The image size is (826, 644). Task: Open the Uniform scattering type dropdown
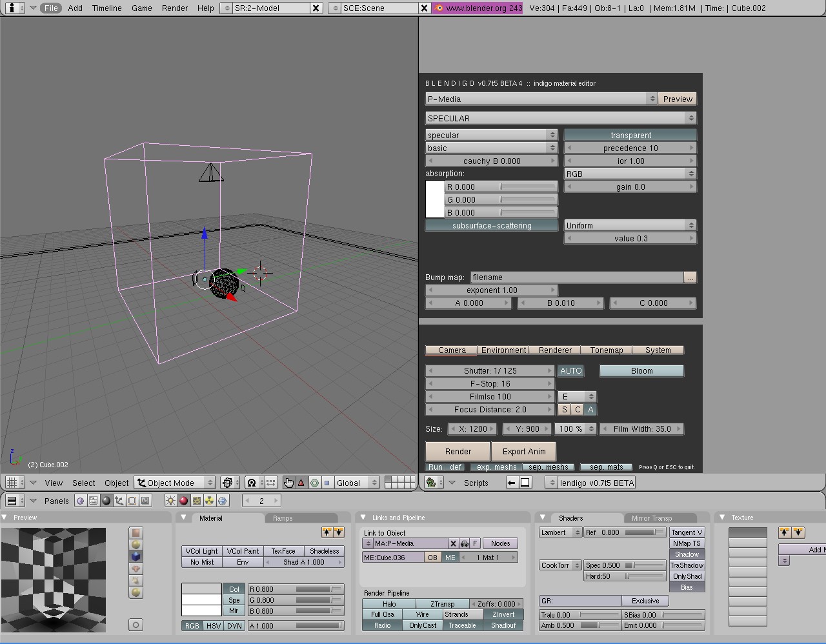[630, 225]
